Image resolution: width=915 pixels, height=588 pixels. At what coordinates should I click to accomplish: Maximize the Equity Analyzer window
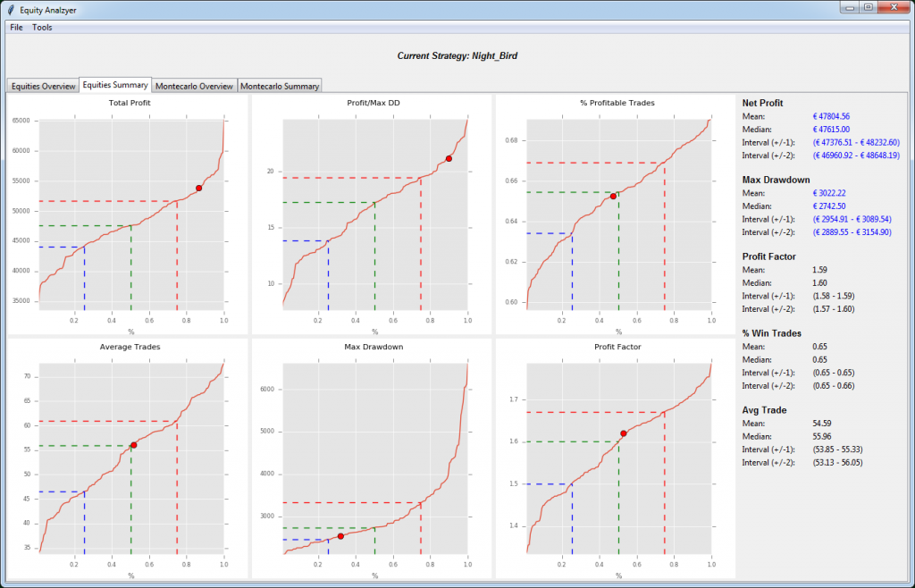pos(867,7)
